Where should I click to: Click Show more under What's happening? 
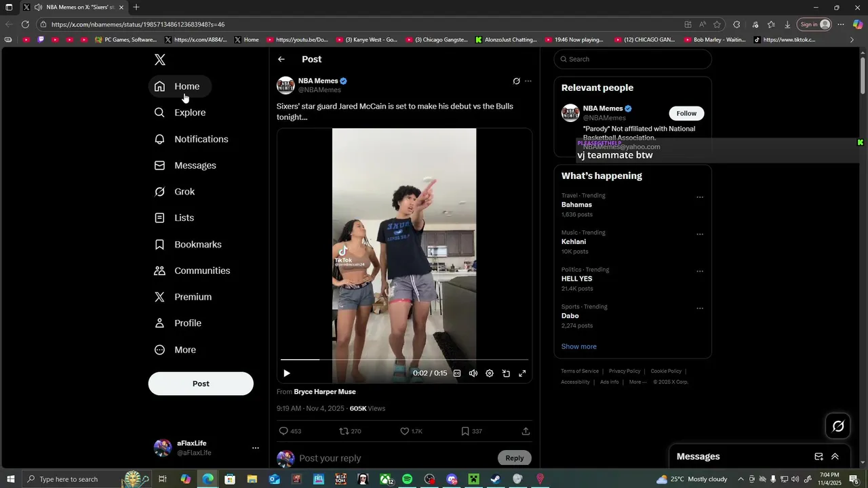click(x=579, y=346)
